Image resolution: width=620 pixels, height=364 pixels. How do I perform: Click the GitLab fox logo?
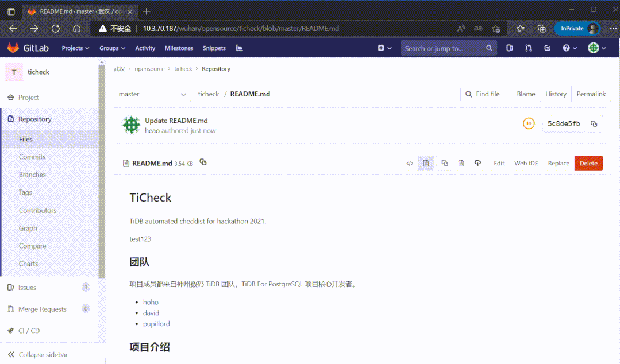tap(13, 48)
